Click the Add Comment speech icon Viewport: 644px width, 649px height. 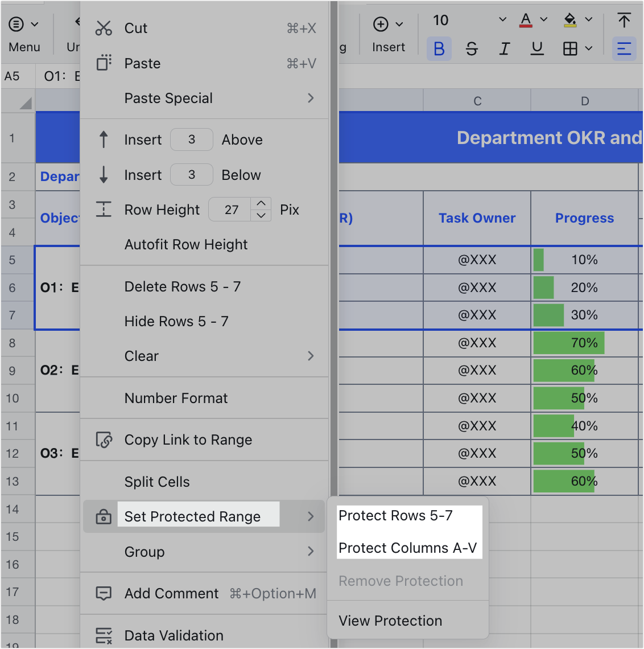(104, 594)
